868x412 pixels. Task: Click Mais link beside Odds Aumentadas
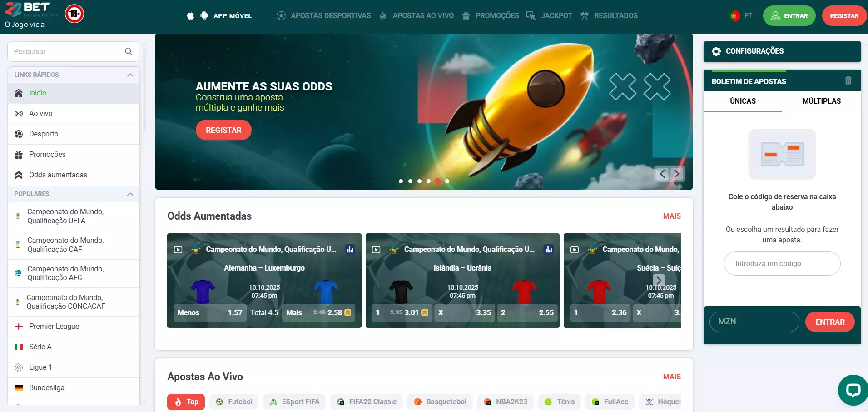[x=671, y=216]
